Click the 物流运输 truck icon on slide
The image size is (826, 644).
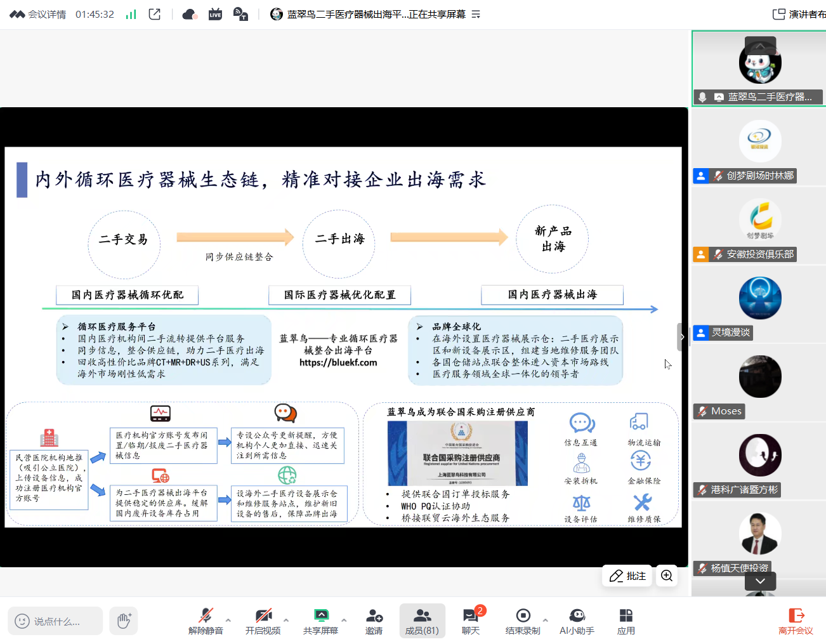[x=639, y=422]
